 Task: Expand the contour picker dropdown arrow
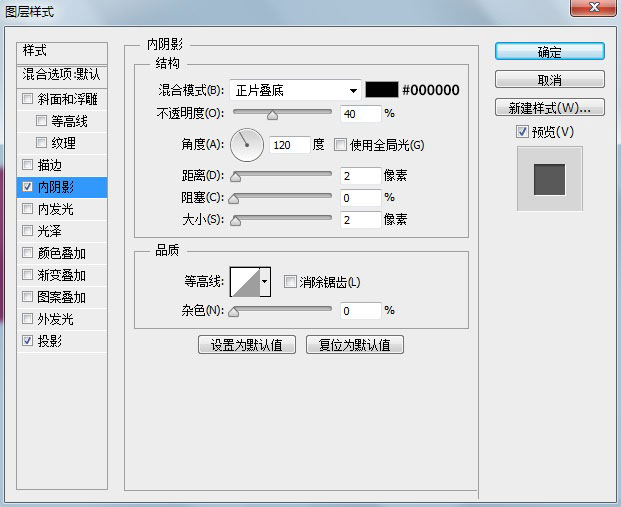point(265,283)
